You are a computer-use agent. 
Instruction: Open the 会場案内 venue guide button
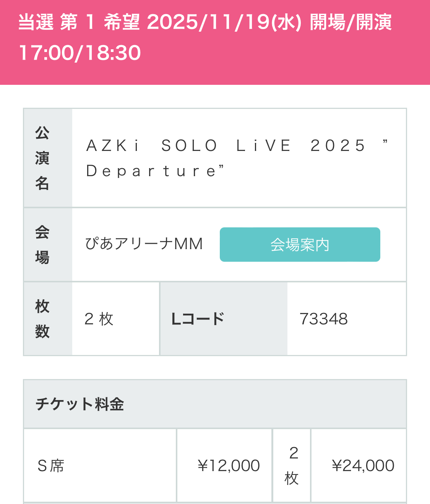[x=300, y=245]
